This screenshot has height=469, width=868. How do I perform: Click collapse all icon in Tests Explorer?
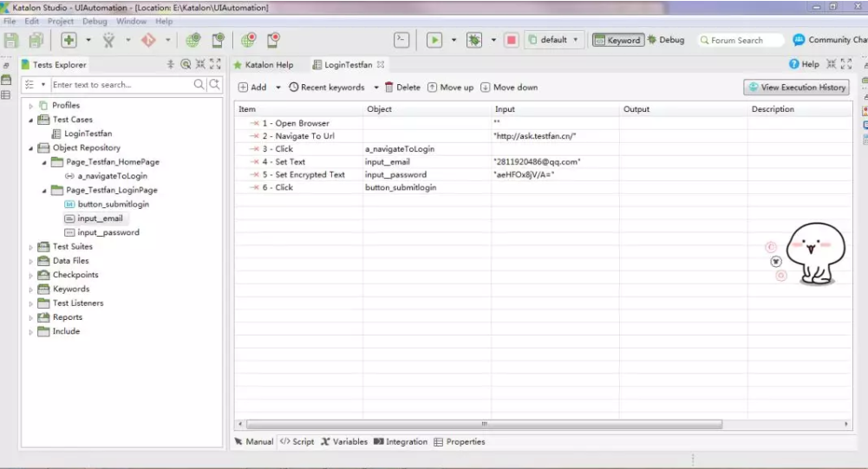(x=171, y=64)
